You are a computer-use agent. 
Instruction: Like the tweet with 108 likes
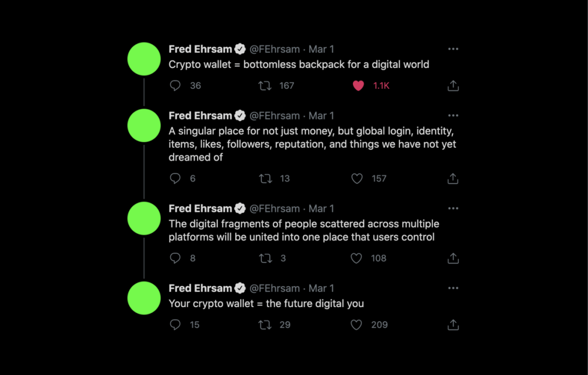[x=357, y=259]
